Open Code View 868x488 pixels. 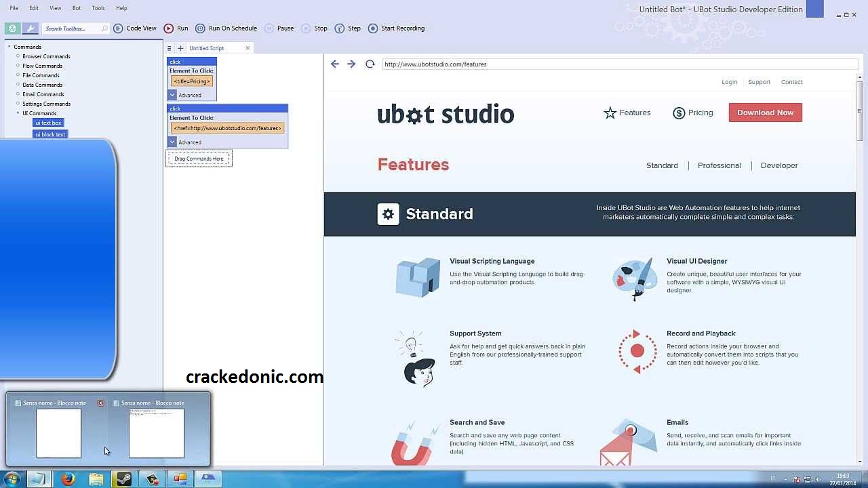[135, 28]
